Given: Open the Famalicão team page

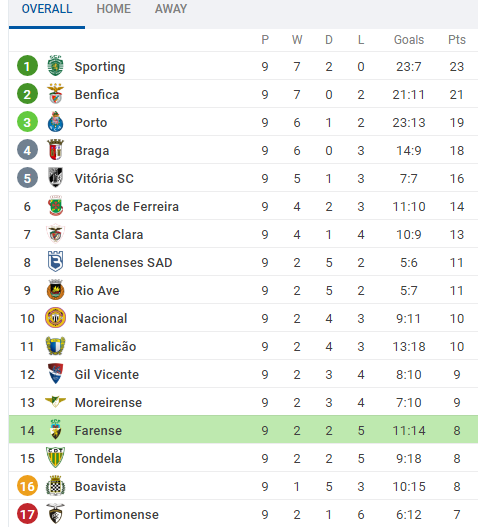Looking at the screenshot, I should click(105, 347).
